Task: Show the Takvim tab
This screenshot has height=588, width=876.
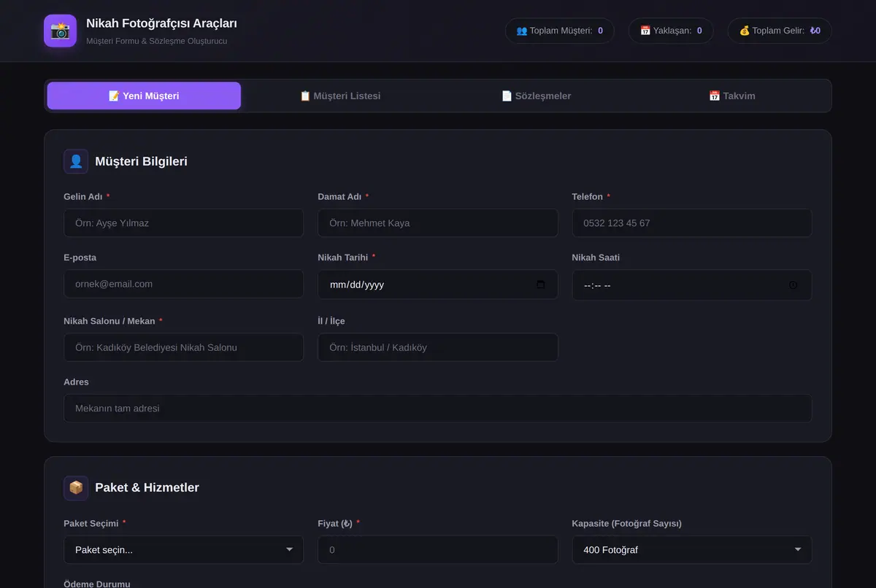Action: (x=732, y=96)
